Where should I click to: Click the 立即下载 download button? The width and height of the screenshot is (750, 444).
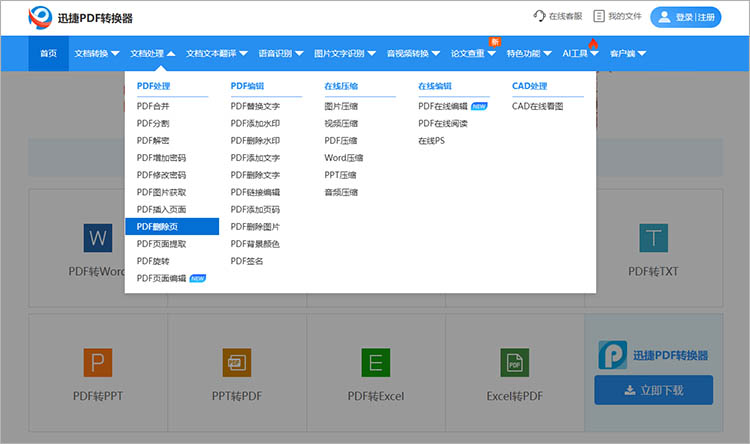653,390
